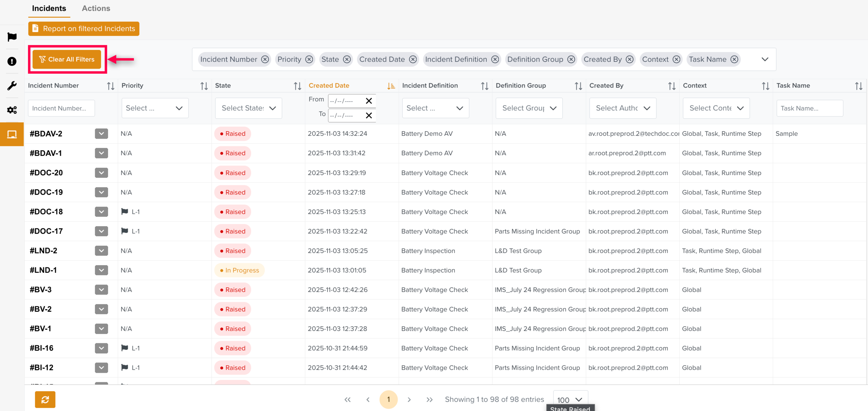The height and width of the screenshot is (411, 868).
Task: Sort by Incident Number column arrows
Action: tap(110, 86)
